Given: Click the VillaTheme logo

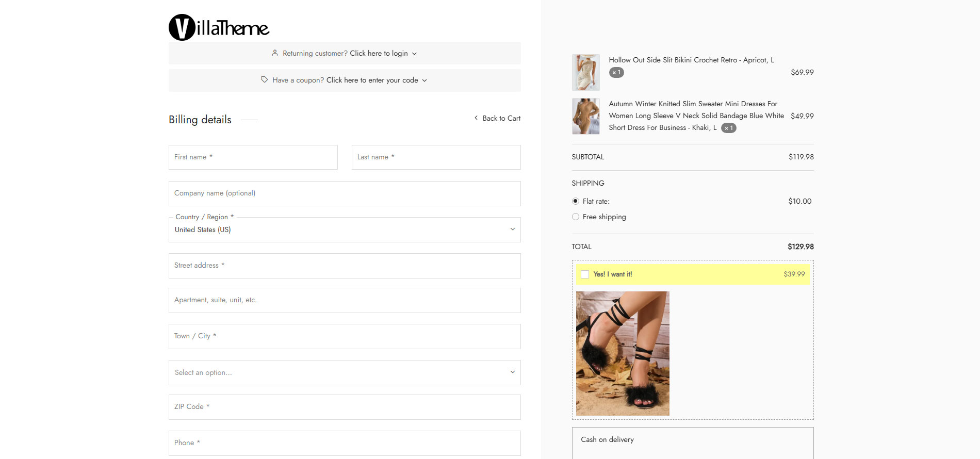Looking at the screenshot, I should point(219,27).
